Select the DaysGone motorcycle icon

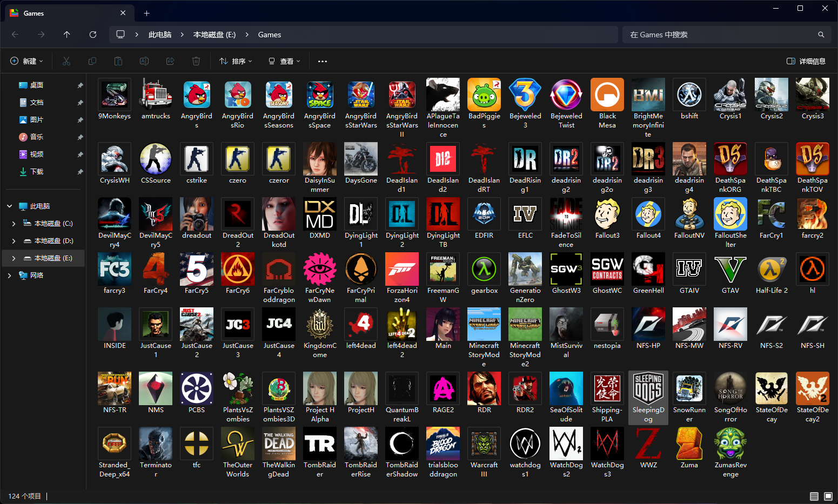click(x=361, y=159)
